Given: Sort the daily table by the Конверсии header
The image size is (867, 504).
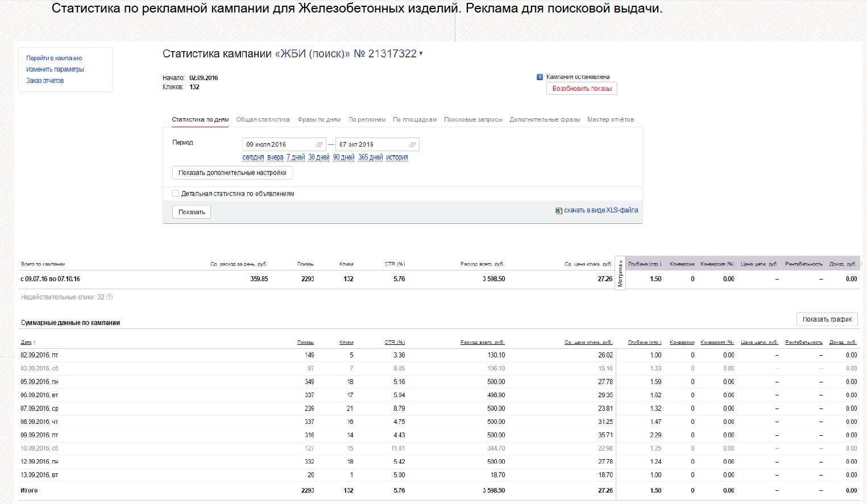Looking at the screenshot, I should click(682, 343).
